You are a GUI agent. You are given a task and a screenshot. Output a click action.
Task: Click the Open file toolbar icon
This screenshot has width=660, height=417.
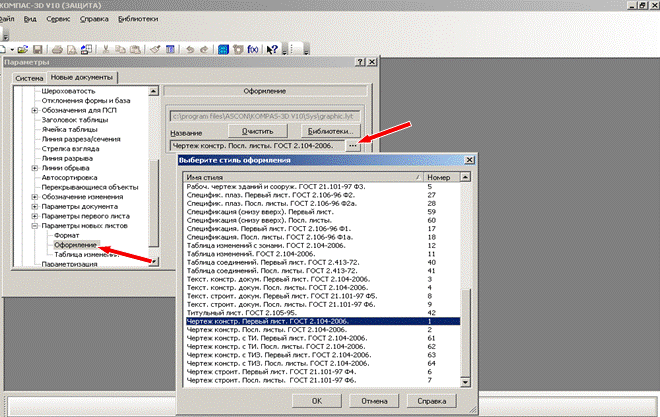pos(23,50)
